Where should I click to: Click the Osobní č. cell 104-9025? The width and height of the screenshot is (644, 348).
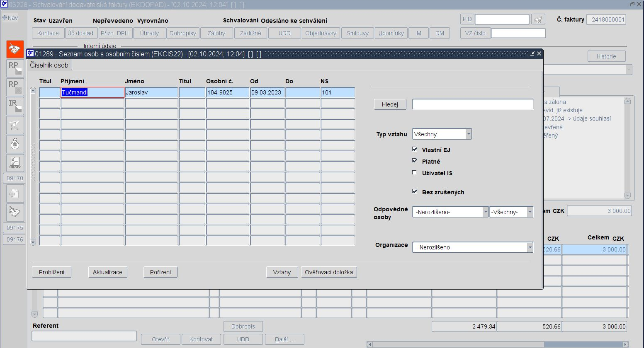point(228,92)
